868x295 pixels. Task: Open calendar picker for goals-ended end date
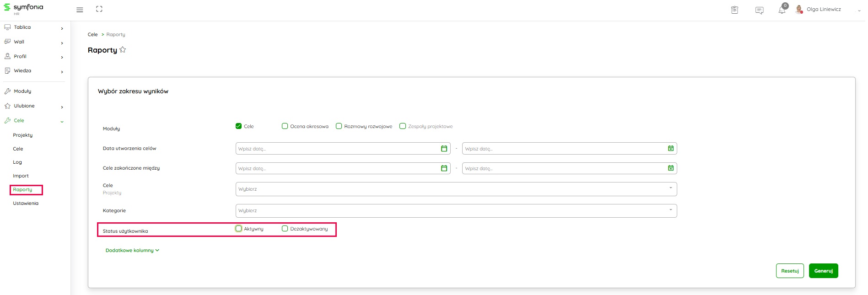pos(670,168)
